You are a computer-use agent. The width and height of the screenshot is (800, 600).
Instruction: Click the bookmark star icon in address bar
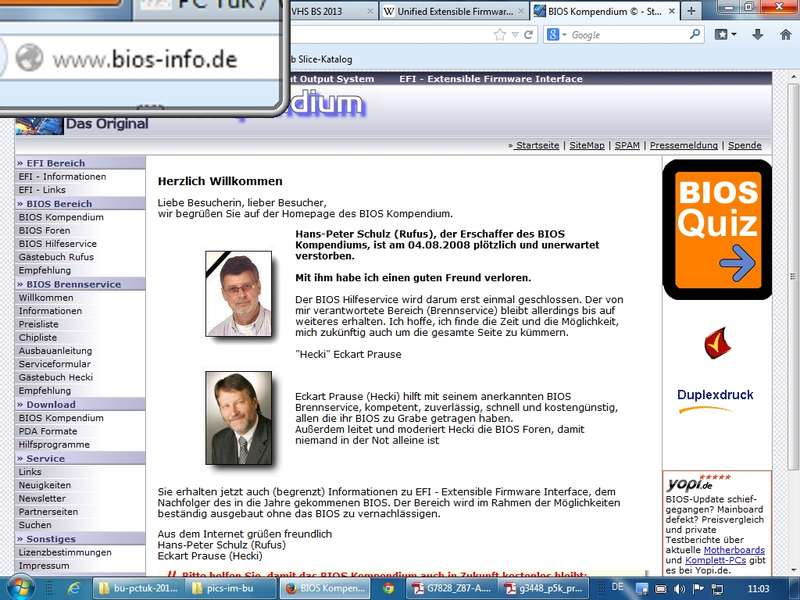click(500, 35)
